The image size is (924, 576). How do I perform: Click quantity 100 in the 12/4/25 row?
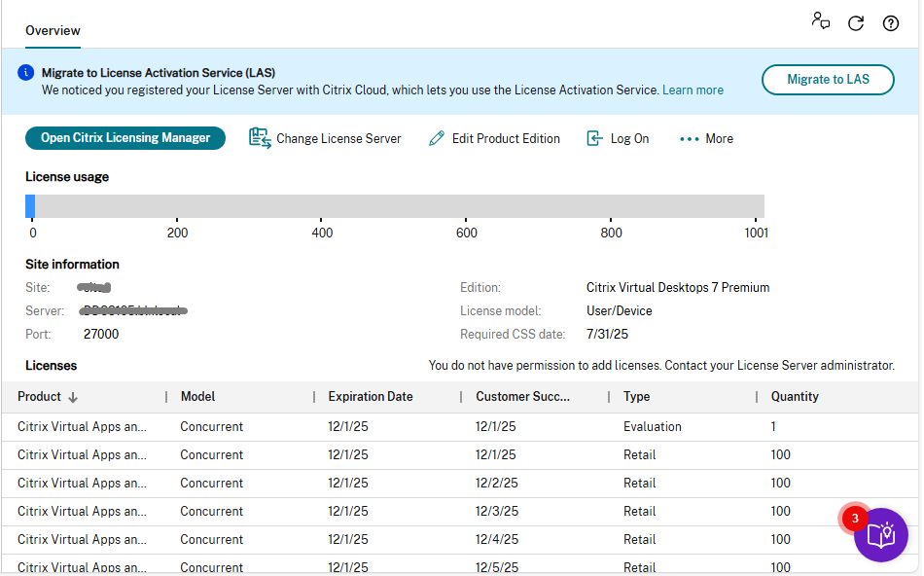780,540
